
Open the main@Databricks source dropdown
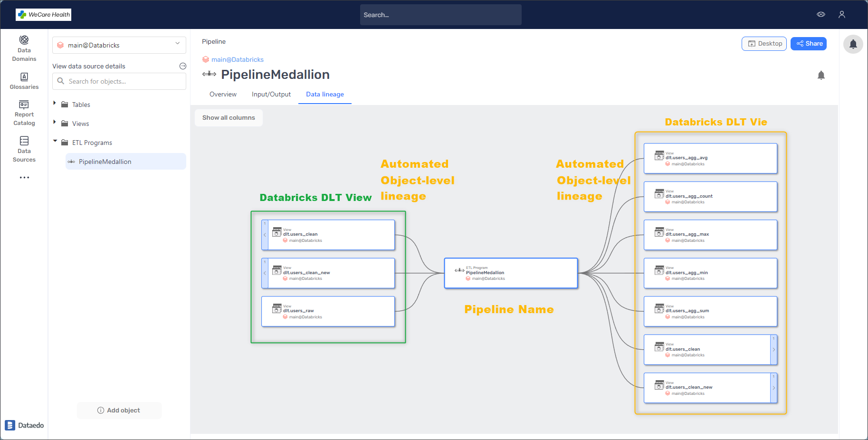(119, 45)
